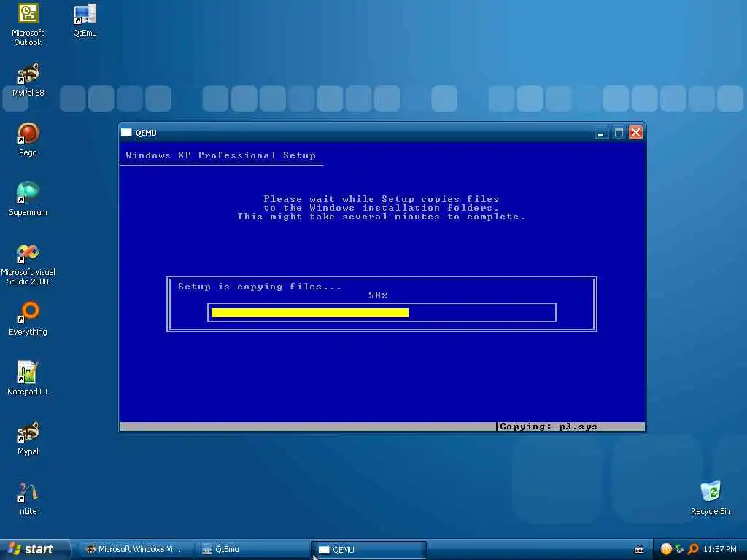The width and height of the screenshot is (747, 560).
Task: Click the QEMU taskbar button
Action: point(368,550)
